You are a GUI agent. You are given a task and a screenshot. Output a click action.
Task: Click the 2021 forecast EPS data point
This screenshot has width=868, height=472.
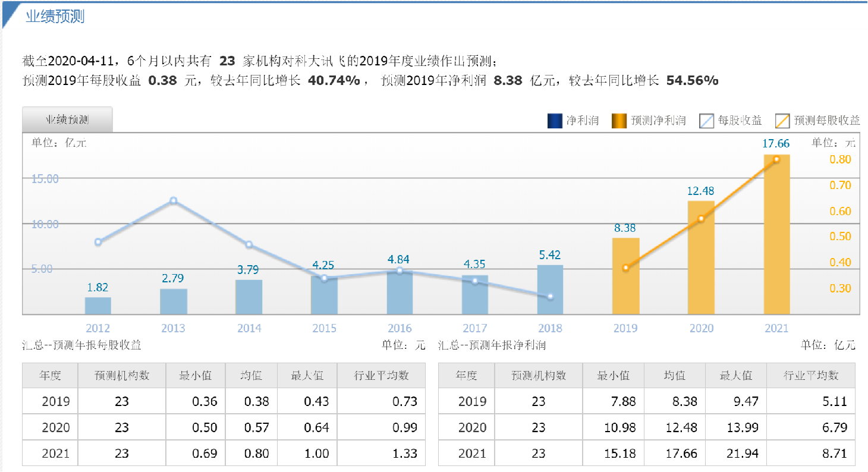776,159
